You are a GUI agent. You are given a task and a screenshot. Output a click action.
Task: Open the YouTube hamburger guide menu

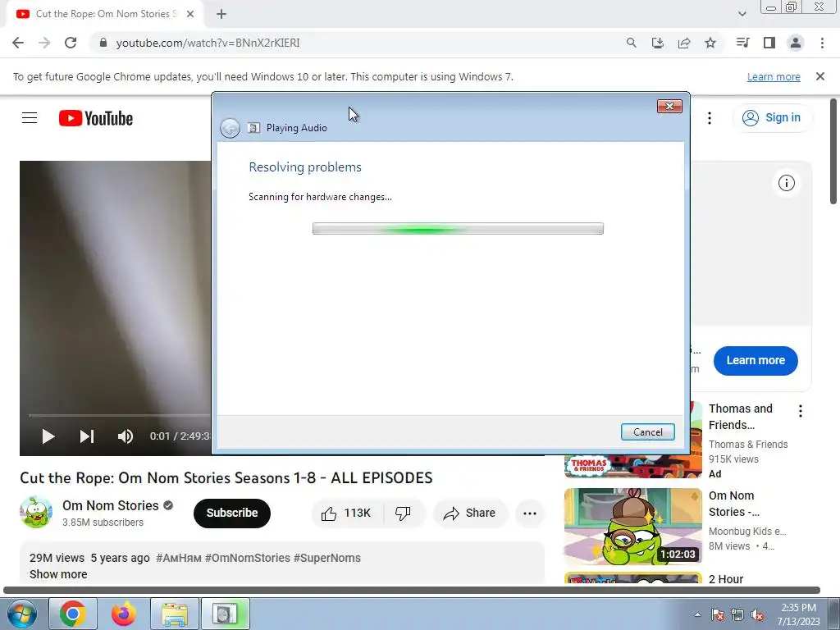pyautogui.click(x=30, y=118)
